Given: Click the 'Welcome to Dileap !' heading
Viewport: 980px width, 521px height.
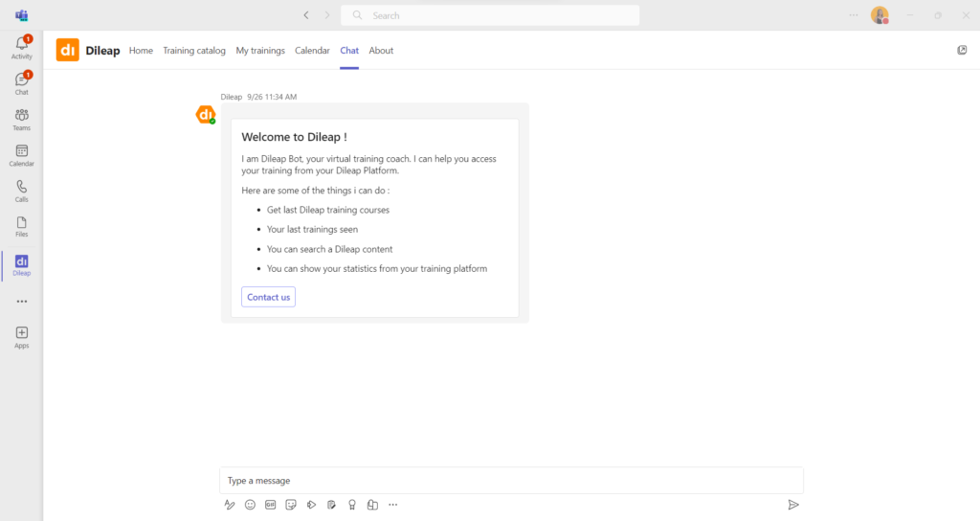Looking at the screenshot, I should [x=294, y=137].
